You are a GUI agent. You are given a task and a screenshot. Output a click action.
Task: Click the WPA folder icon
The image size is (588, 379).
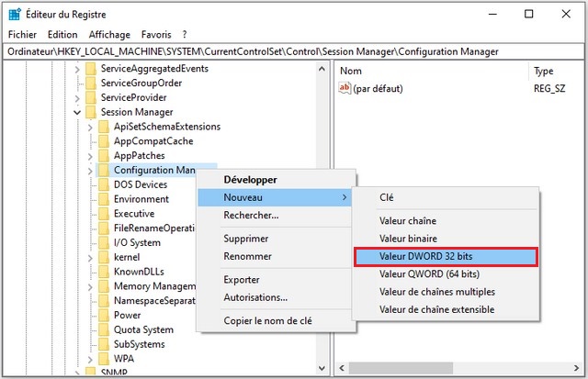104,359
